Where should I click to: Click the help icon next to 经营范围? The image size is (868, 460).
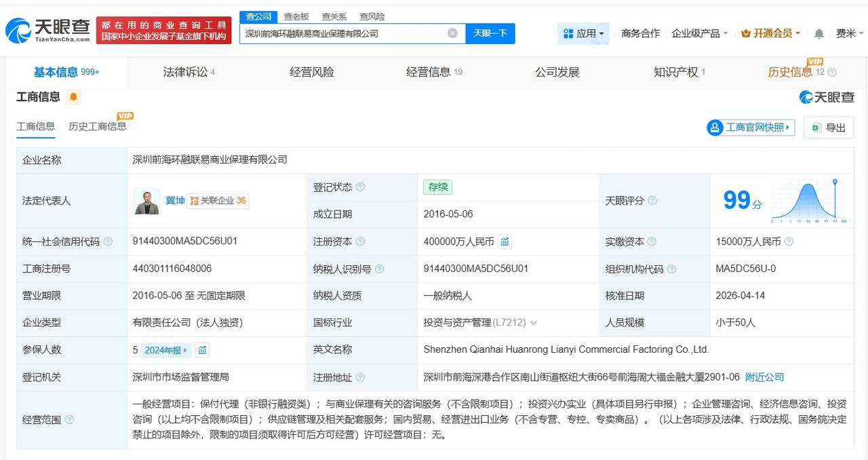pyautogui.click(x=69, y=420)
